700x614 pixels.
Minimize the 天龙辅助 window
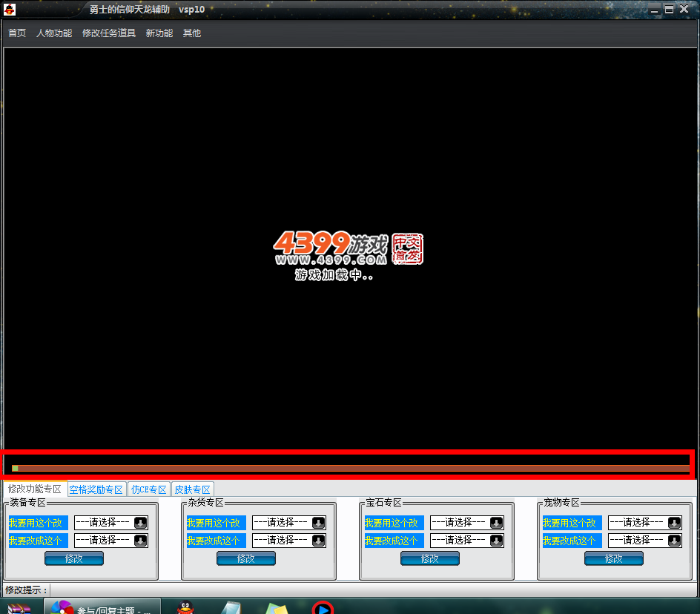pyautogui.click(x=655, y=10)
